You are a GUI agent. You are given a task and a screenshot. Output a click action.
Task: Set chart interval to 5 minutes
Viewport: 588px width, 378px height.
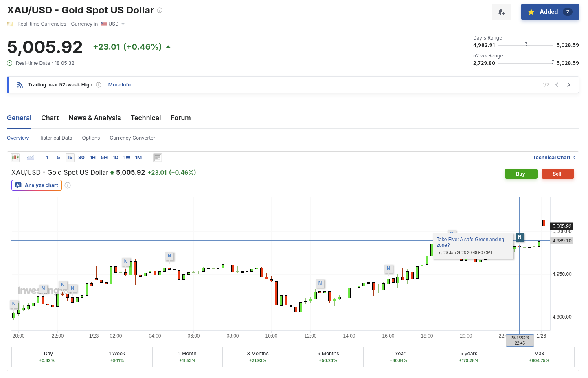click(59, 158)
